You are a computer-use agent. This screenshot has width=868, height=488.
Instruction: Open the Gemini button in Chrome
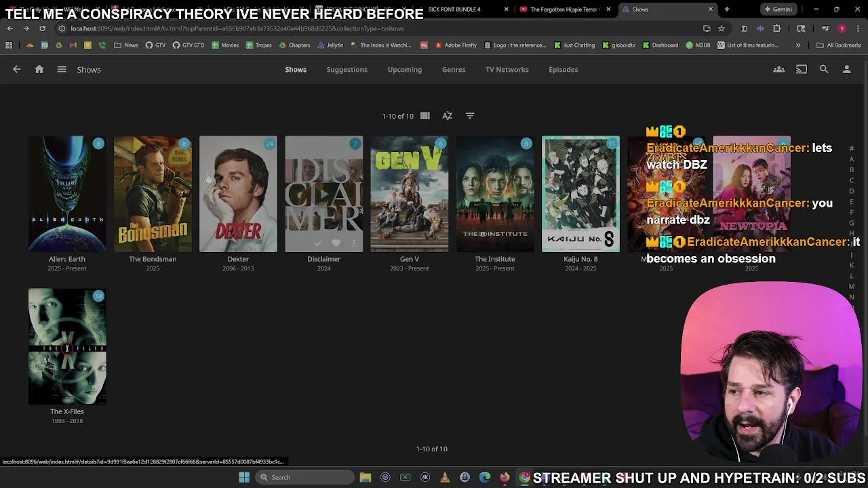(778, 9)
